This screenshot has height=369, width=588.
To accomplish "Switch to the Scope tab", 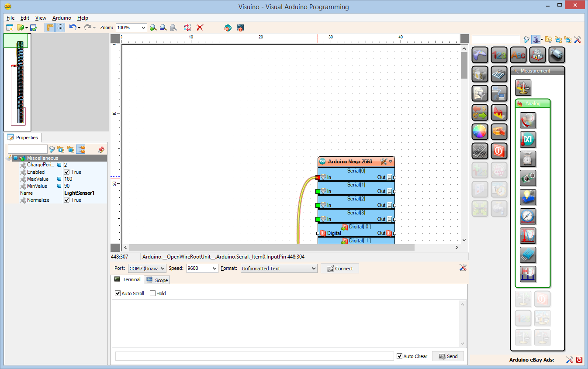I will point(157,280).
